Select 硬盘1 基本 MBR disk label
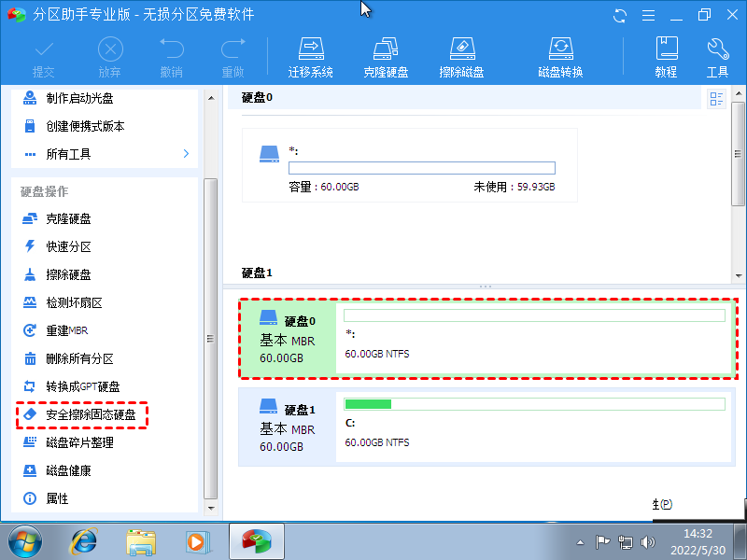This screenshot has width=747, height=560. click(288, 427)
